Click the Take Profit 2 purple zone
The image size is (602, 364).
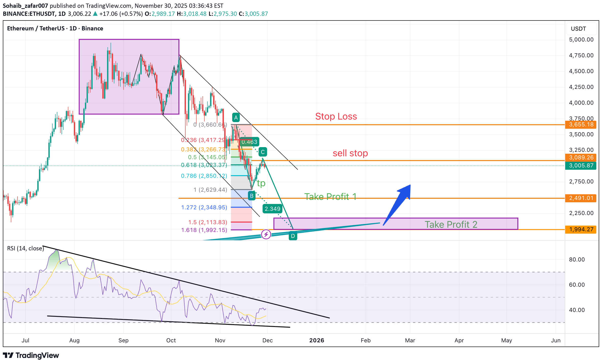[451, 224]
